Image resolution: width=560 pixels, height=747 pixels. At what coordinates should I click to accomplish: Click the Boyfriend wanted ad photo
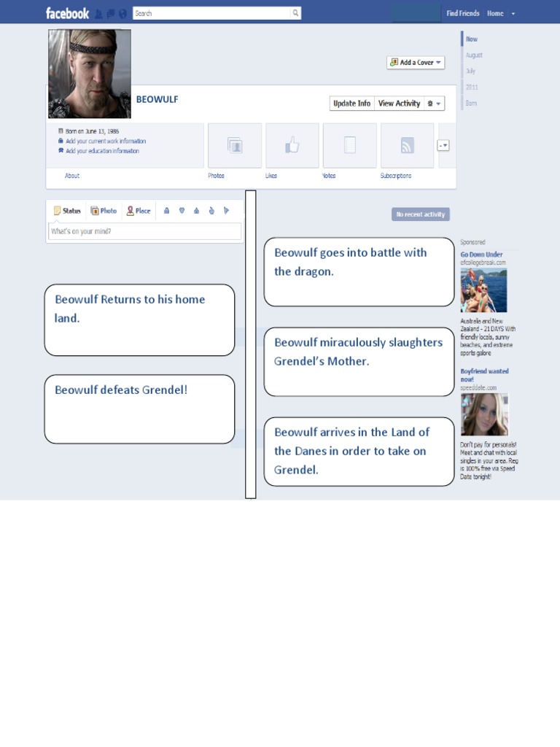[484, 414]
